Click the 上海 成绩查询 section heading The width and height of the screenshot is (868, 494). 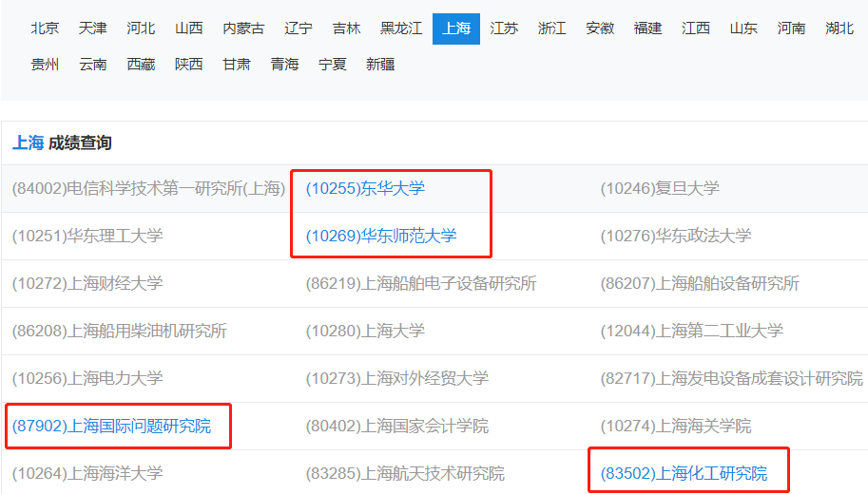tap(62, 143)
